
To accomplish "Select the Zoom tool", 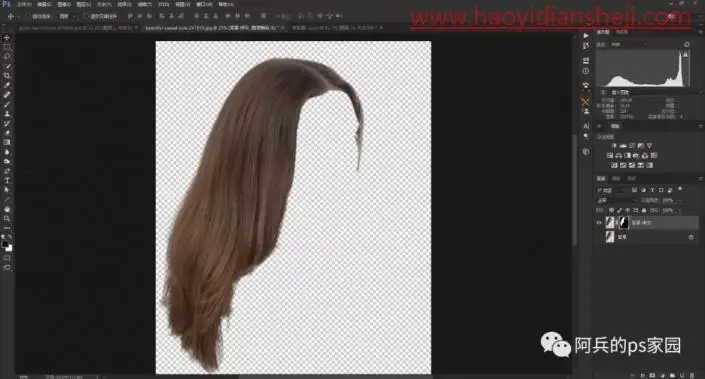I will pos(7,218).
